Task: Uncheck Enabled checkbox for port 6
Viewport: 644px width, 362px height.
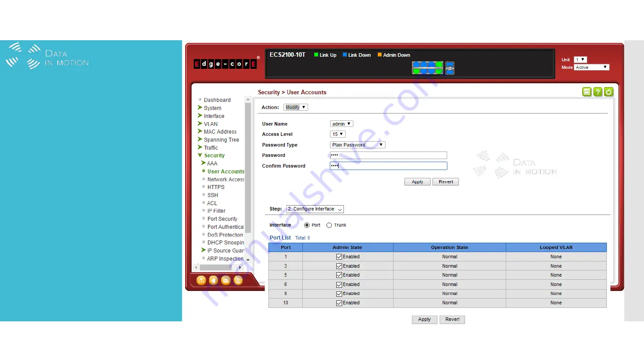Action: click(x=339, y=285)
